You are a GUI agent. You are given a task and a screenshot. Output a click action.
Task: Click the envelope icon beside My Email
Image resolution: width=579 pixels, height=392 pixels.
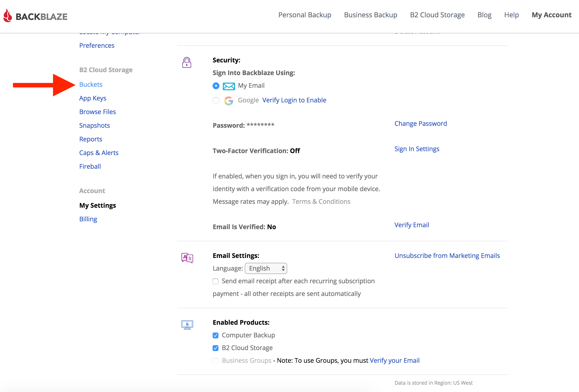pos(229,86)
